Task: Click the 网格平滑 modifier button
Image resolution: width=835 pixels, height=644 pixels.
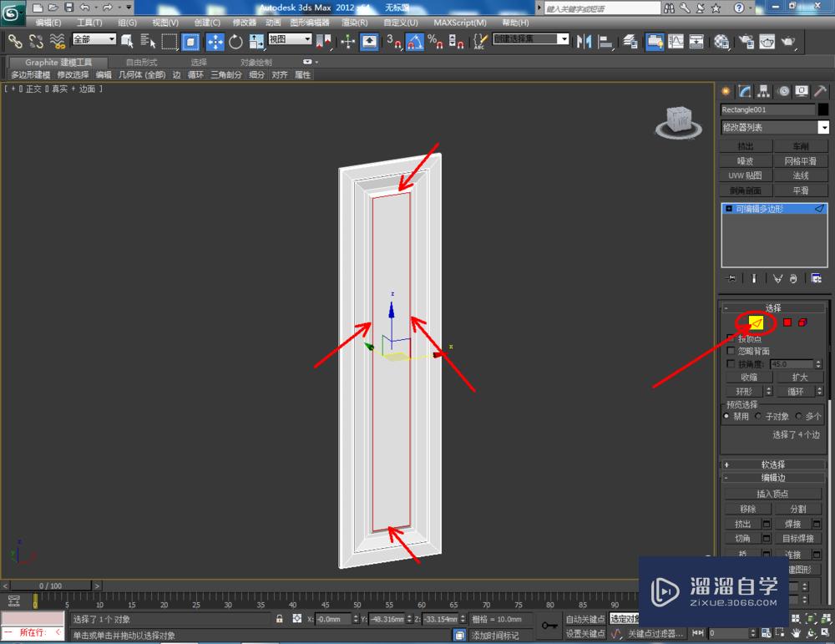Action: pyautogui.click(x=800, y=161)
